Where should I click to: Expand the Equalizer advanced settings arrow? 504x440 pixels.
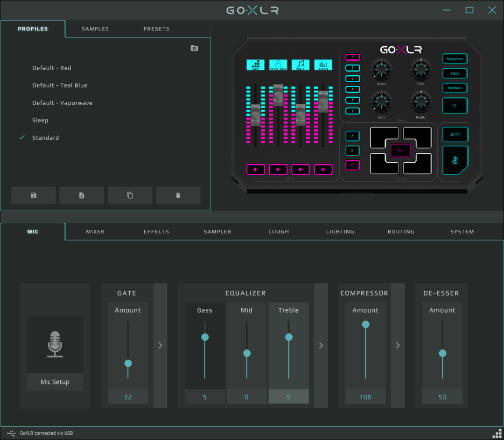pyautogui.click(x=321, y=345)
